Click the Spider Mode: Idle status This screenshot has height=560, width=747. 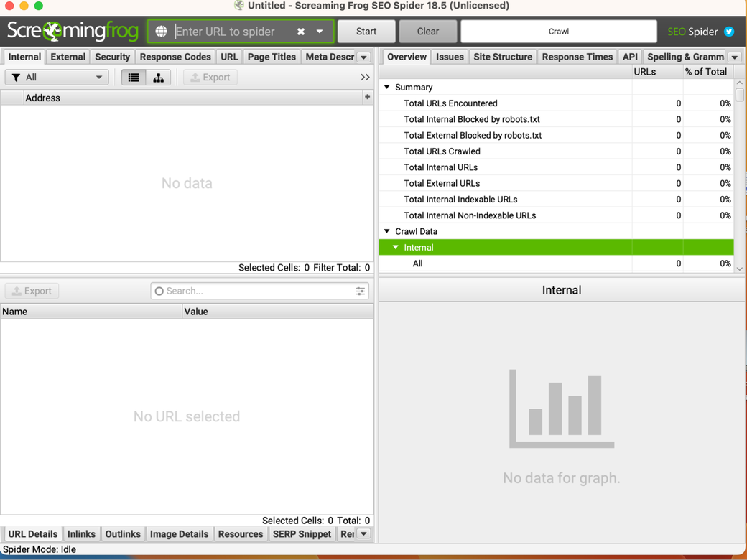(x=40, y=549)
